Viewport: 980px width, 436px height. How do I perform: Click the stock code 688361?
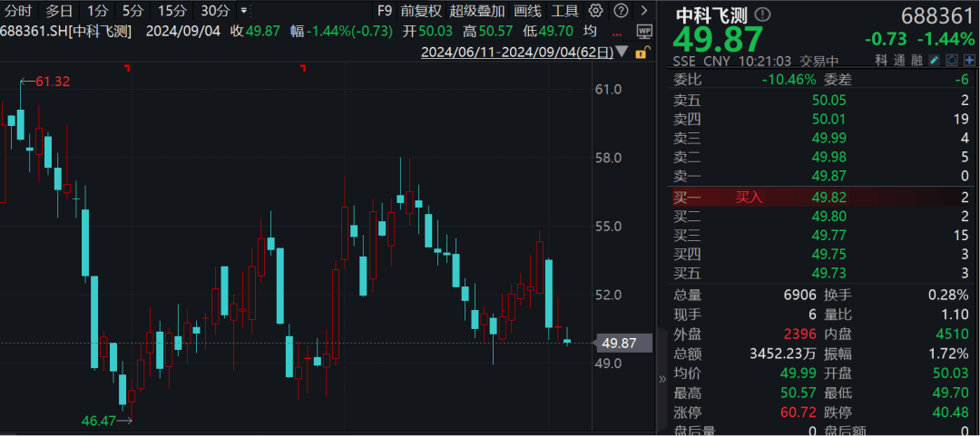[x=938, y=15]
